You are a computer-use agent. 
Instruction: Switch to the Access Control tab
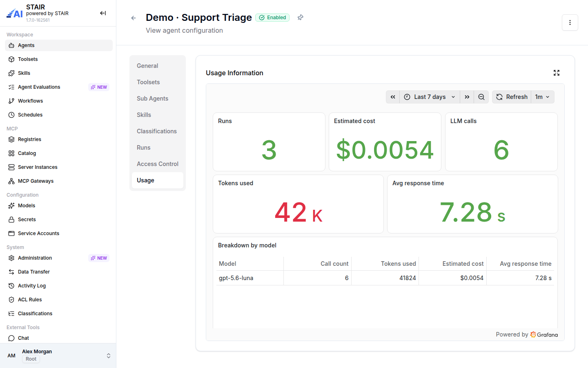[x=158, y=164]
